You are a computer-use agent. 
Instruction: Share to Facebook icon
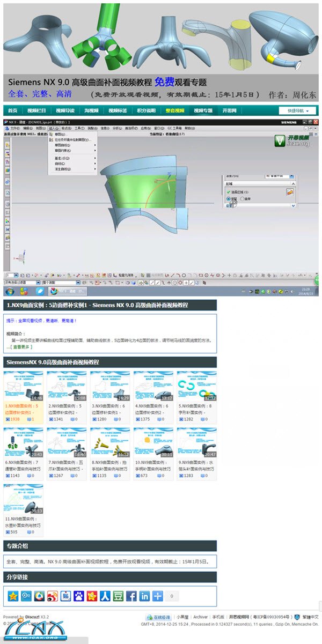point(131,596)
